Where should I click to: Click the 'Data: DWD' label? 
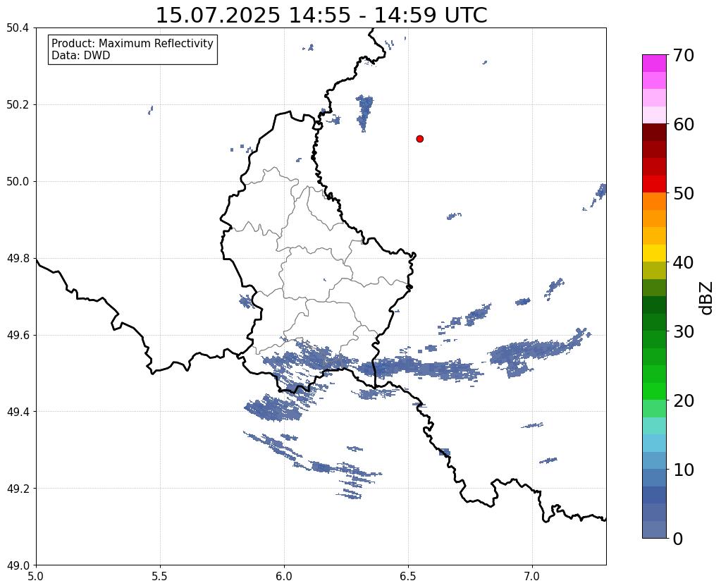(x=81, y=56)
